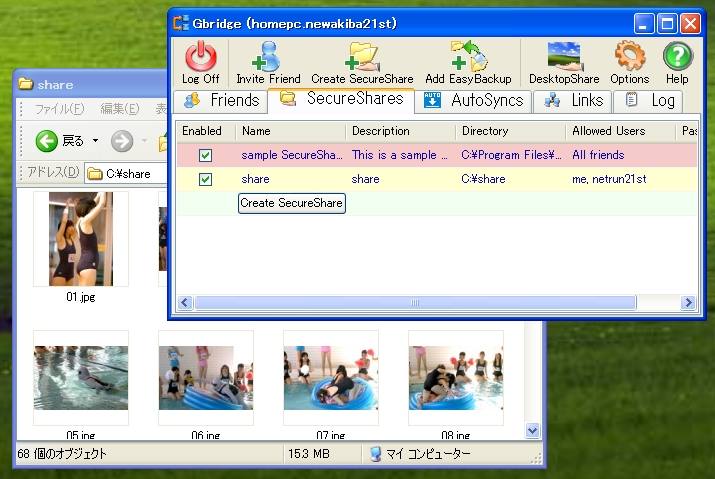Viewport: 715px width, 479px height.
Task: Select the 07.jpg thumbnail in share folder
Action: (331, 378)
